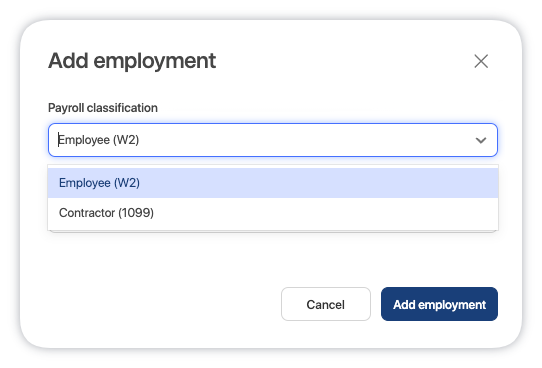The height and width of the screenshot is (368, 542).
Task: Click the Add employment dialog heading
Action: point(132,61)
